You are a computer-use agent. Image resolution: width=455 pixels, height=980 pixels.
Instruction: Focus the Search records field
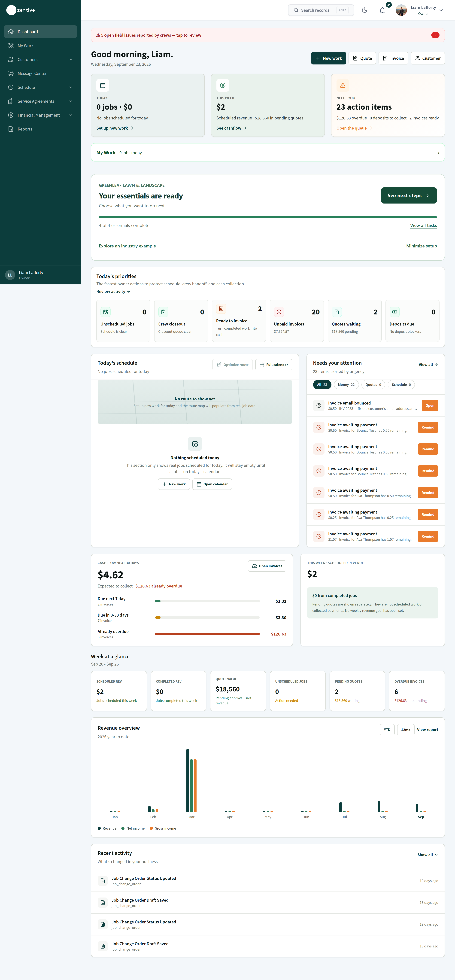(x=321, y=10)
